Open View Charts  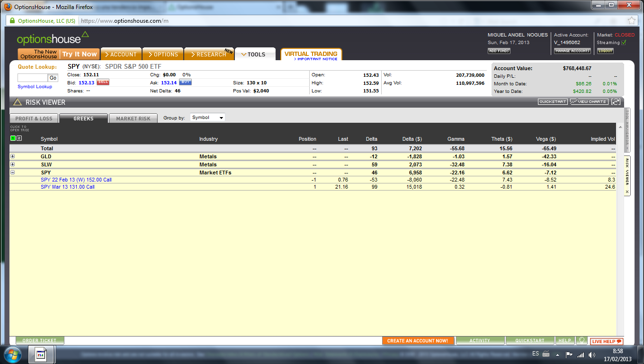[589, 101]
